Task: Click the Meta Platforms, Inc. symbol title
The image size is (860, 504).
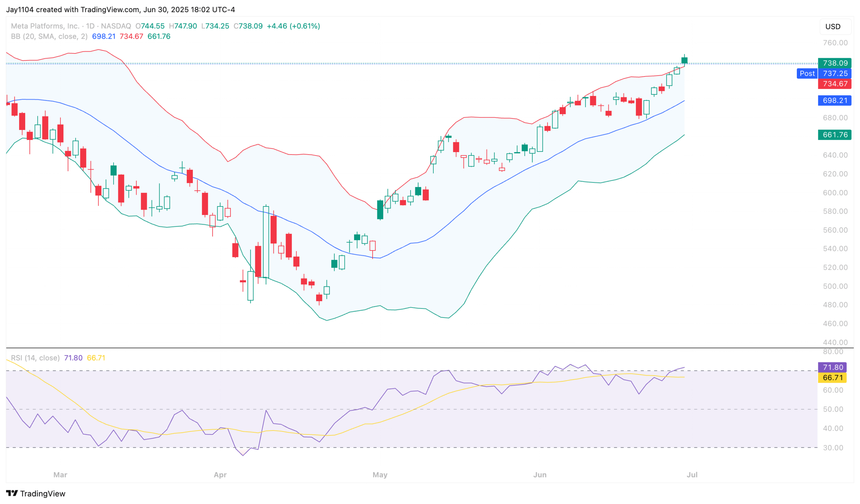Action: pyautogui.click(x=45, y=26)
